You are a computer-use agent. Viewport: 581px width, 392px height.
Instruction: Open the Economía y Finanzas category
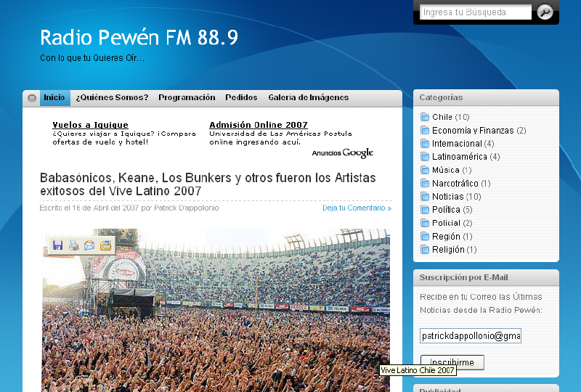click(x=473, y=131)
